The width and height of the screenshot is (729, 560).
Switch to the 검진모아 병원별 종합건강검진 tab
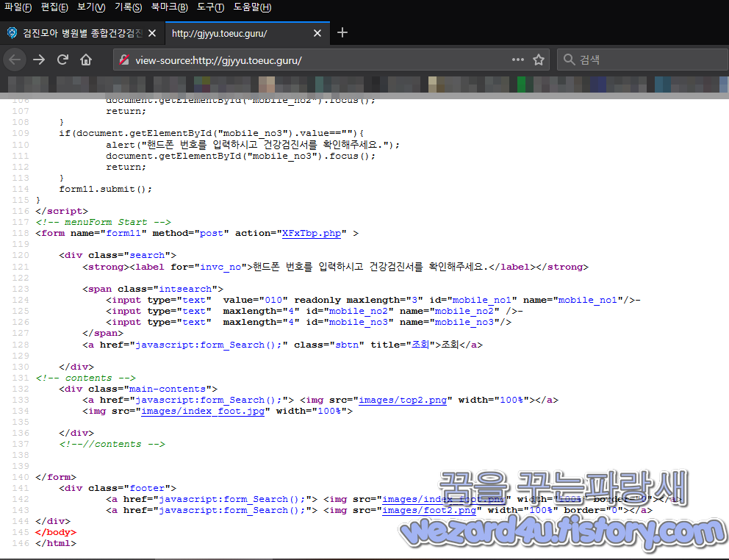pos(82,33)
